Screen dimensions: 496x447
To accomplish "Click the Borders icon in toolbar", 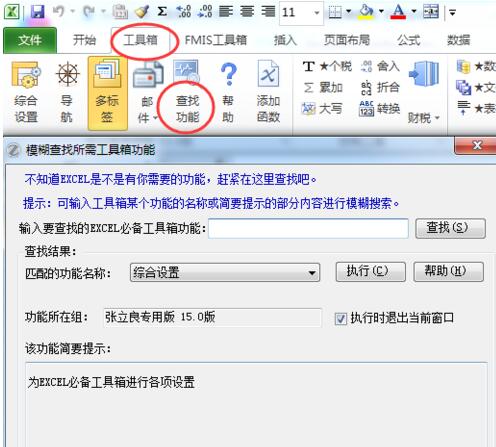I will [x=335, y=12].
